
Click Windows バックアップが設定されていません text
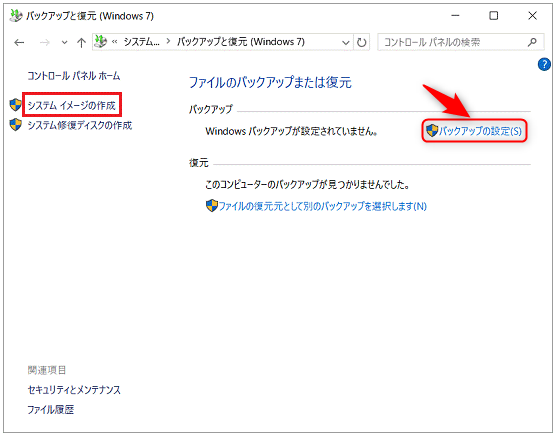point(291,132)
